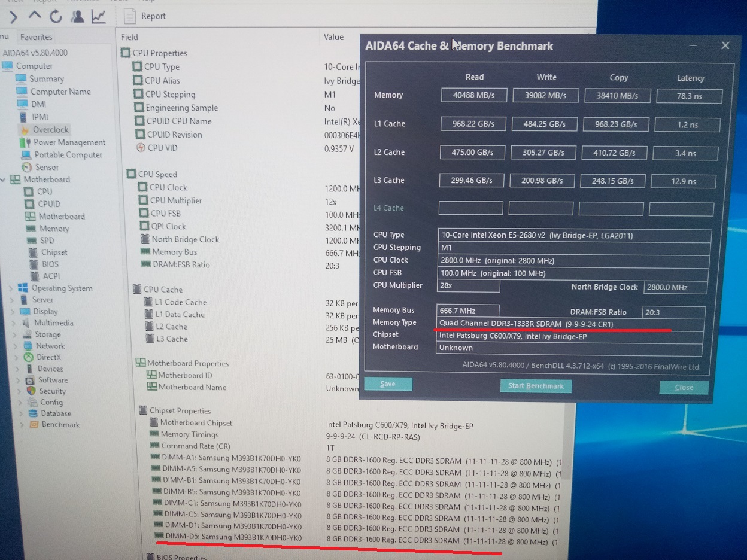Click the Memory Latency value 78.3 ns
747x560 pixels.
[x=690, y=96]
